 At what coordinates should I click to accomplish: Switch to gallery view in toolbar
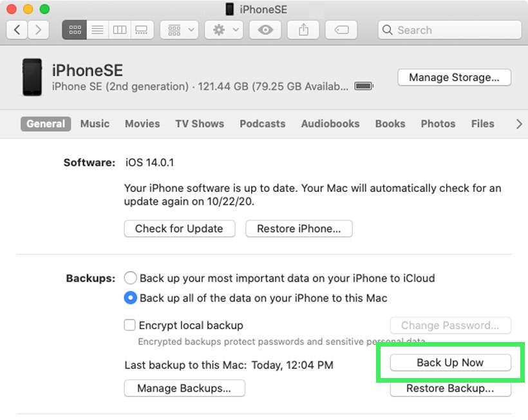pyautogui.click(x=141, y=30)
